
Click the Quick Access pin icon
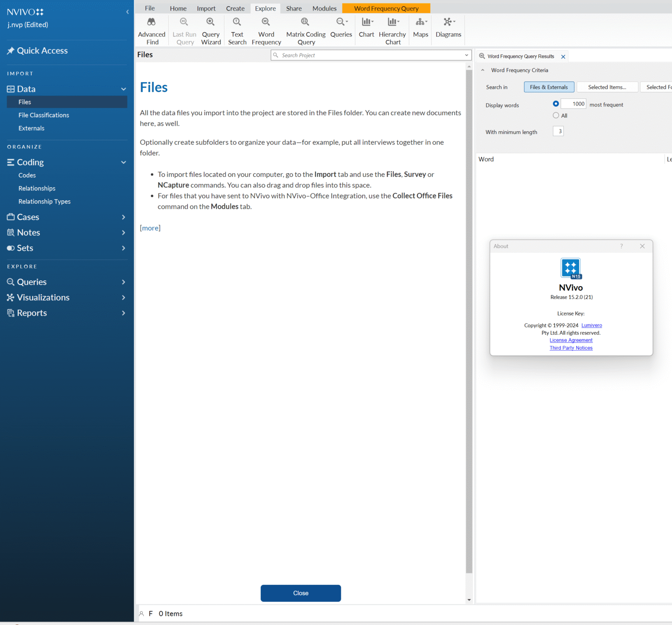(x=10, y=51)
